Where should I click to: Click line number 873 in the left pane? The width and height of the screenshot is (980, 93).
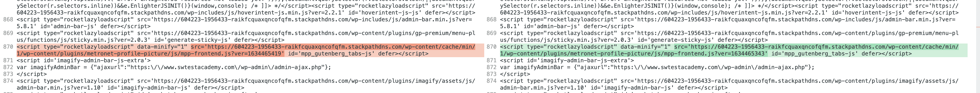click(x=8, y=74)
